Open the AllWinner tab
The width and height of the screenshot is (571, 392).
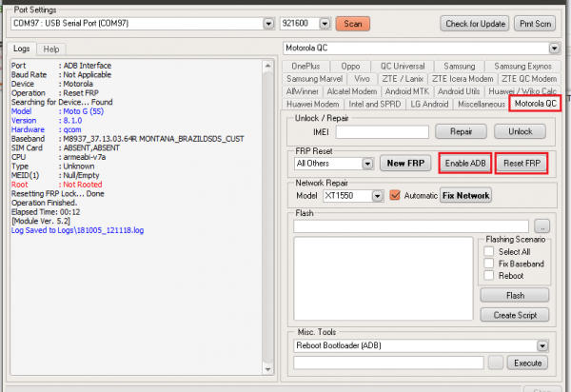point(303,91)
